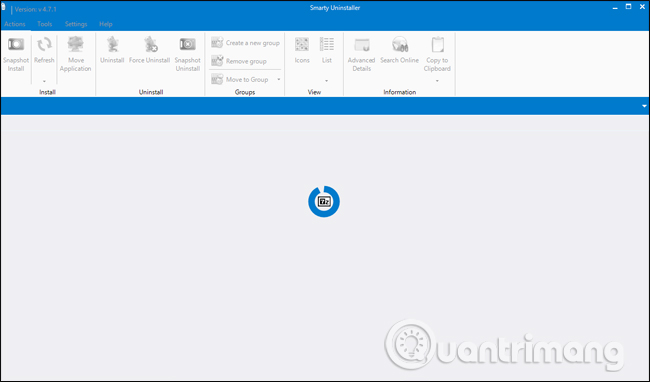Image resolution: width=650 pixels, height=382 pixels.
Task: Open the Settings menu tab
Action: pyautogui.click(x=76, y=24)
